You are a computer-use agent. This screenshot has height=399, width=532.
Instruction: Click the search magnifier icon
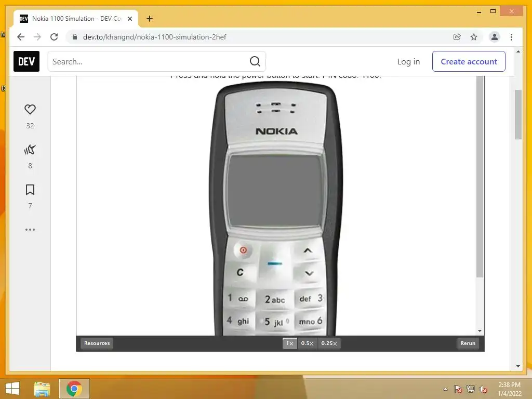[255, 61]
